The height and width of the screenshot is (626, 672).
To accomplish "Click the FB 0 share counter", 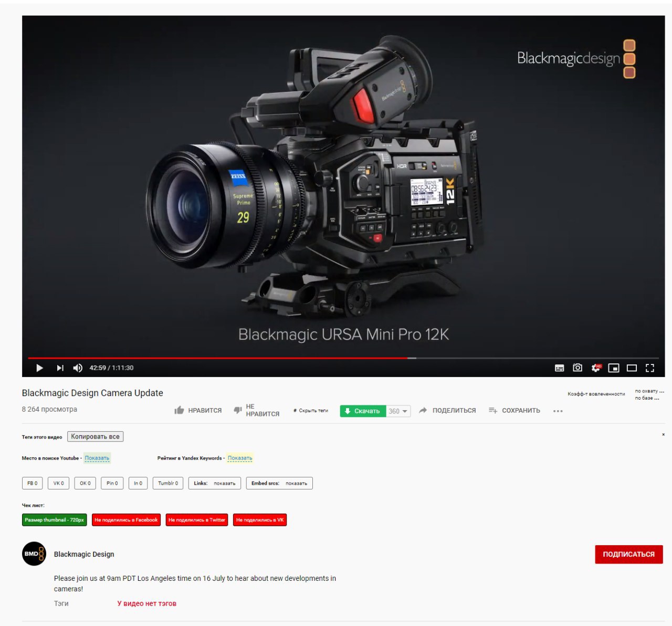I will pyautogui.click(x=32, y=483).
